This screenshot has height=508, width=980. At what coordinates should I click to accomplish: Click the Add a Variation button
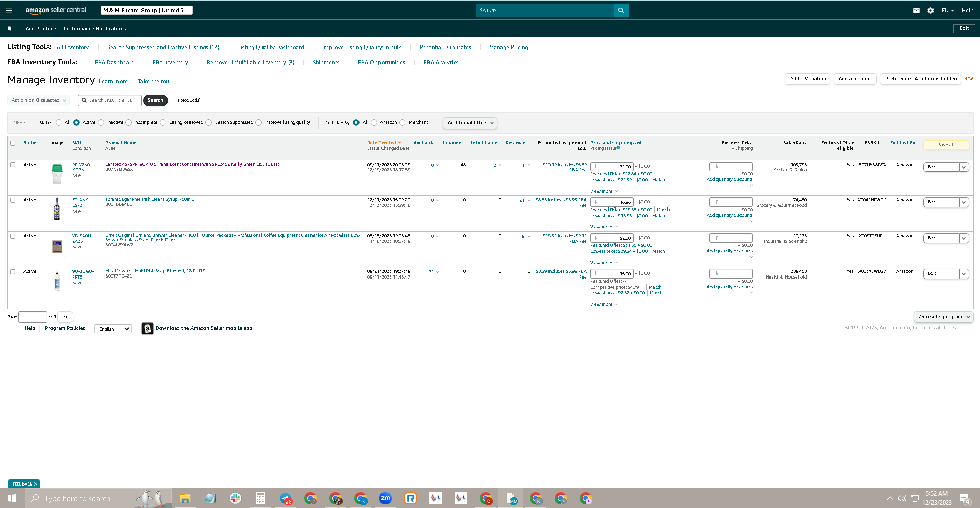(x=807, y=79)
